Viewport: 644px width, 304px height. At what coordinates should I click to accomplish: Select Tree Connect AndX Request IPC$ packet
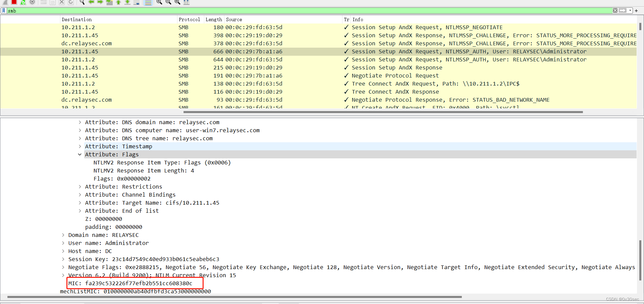(318, 84)
